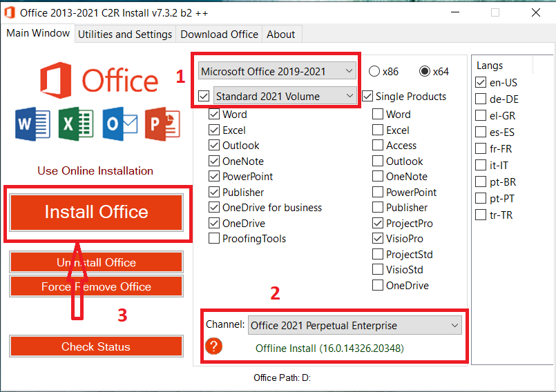Select the x86 architecture radio button
This screenshot has width=556, height=392.
coord(374,71)
